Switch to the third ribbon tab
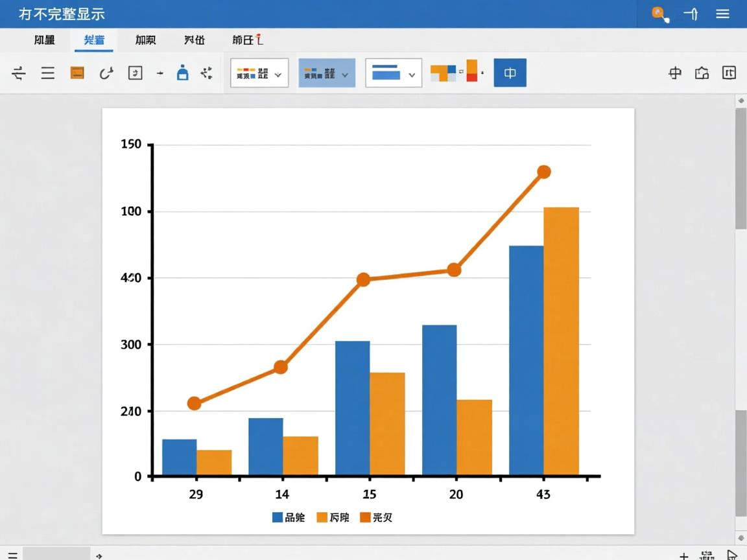 click(145, 40)
